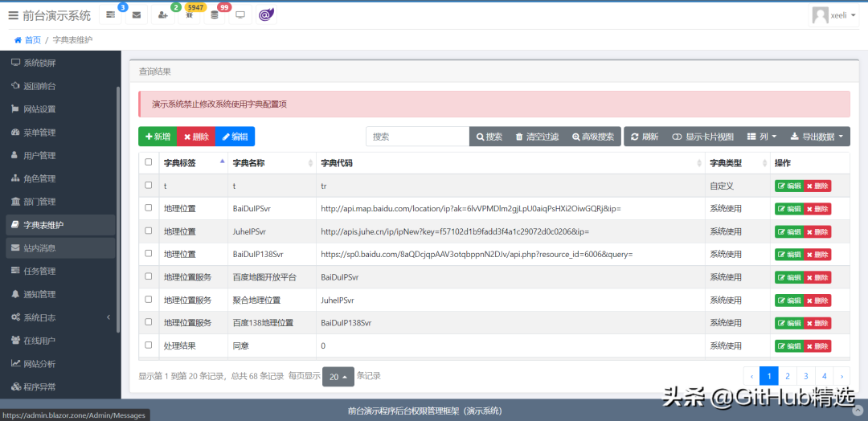Click the 刷新 refresh button

[645, 137]
